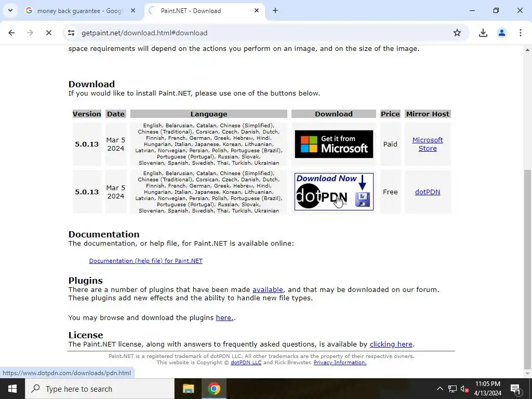Open site information icon in address bar
532x399 pixels.
tap(71, 33)
